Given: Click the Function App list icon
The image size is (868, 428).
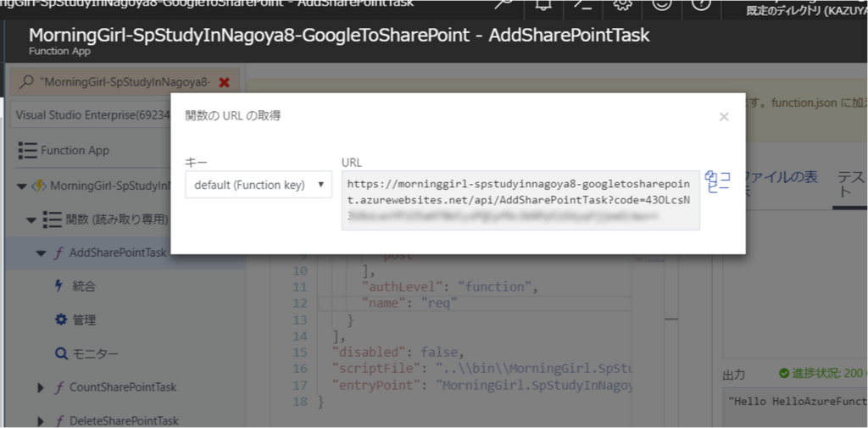Looking at the screenshot, I should (x=27, y=150).
